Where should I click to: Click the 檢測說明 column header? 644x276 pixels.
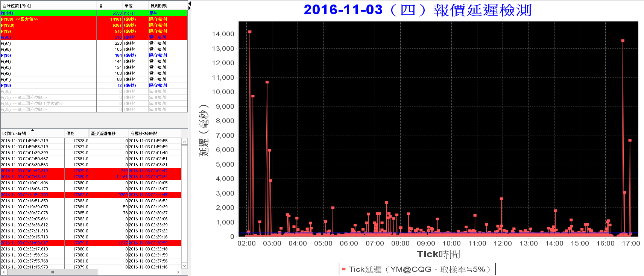tap(168, 6)
